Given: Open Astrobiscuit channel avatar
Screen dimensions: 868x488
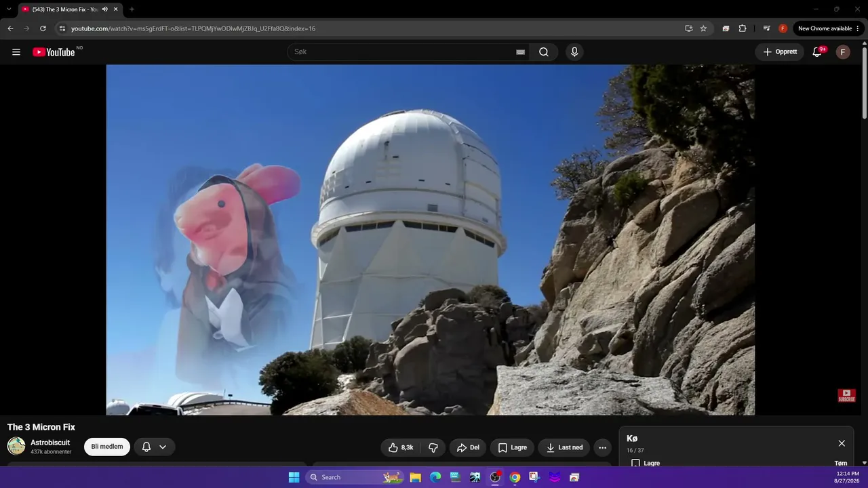Looking at the screenshot, I should coord(16,446).
